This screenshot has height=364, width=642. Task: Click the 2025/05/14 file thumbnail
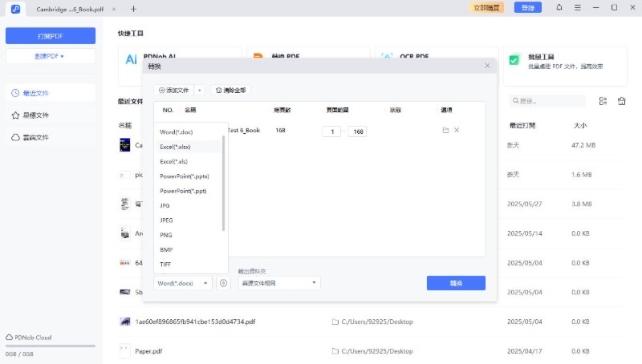click(x=125, y=233)
